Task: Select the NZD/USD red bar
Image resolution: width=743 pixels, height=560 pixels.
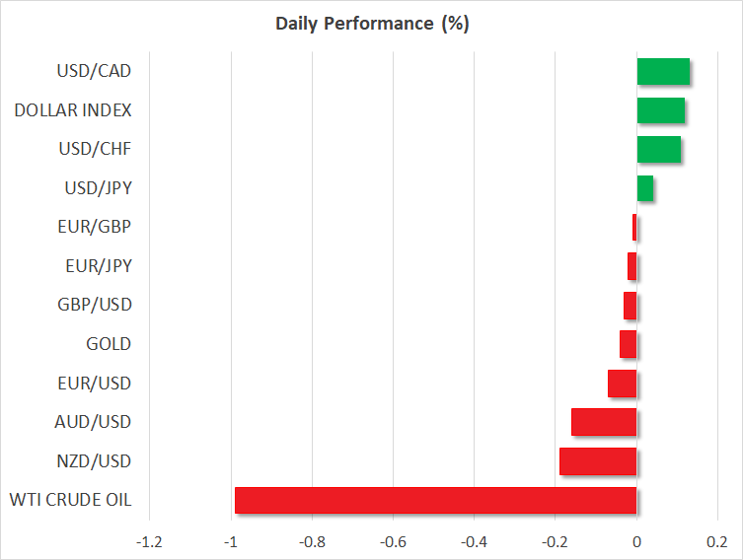Action: pyautogui.click(x=598, y=461)
